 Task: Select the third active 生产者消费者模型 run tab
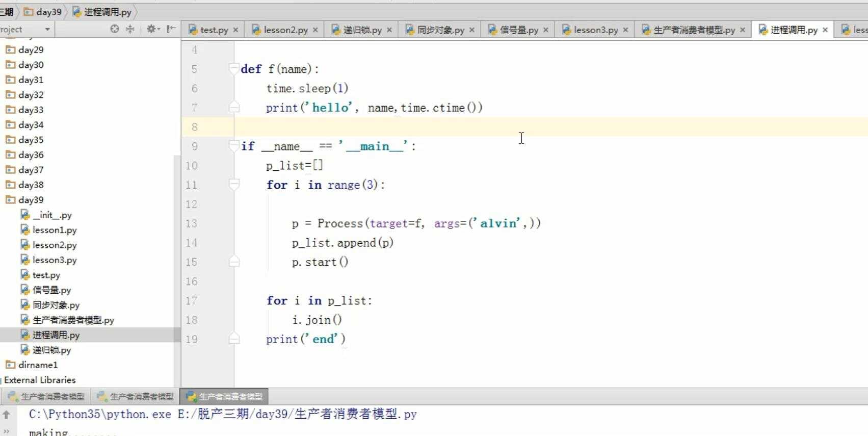coord(225,396)
